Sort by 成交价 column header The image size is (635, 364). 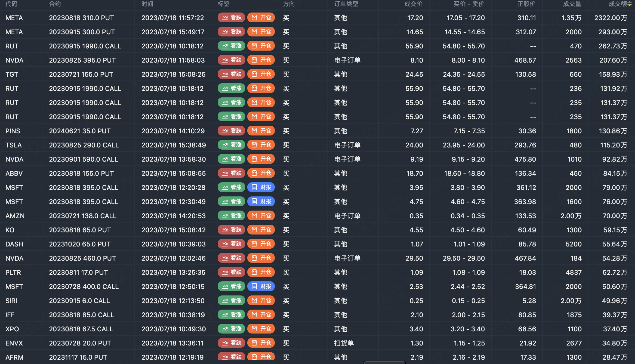click(x=413, y=4)
